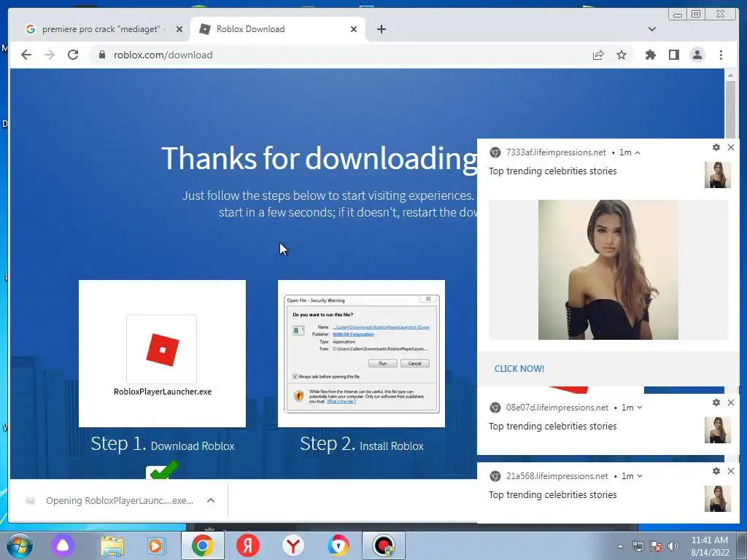The image size is (747, 560).
Task: Go back to the previous page
Action: (26, 55)
